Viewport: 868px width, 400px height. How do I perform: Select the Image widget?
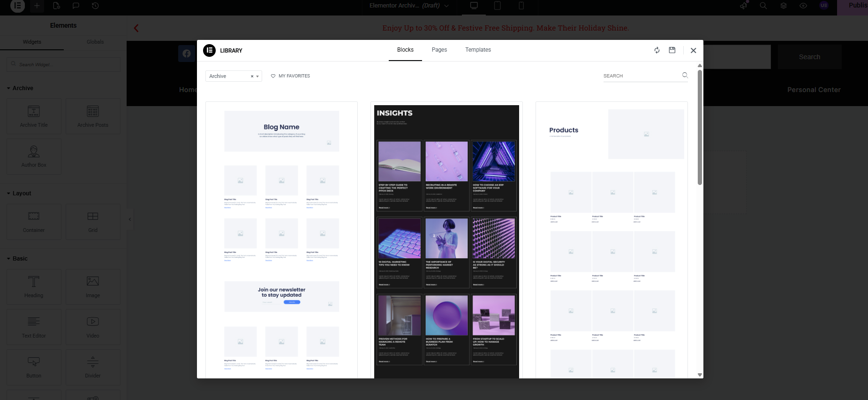click(x=93, y=287)
